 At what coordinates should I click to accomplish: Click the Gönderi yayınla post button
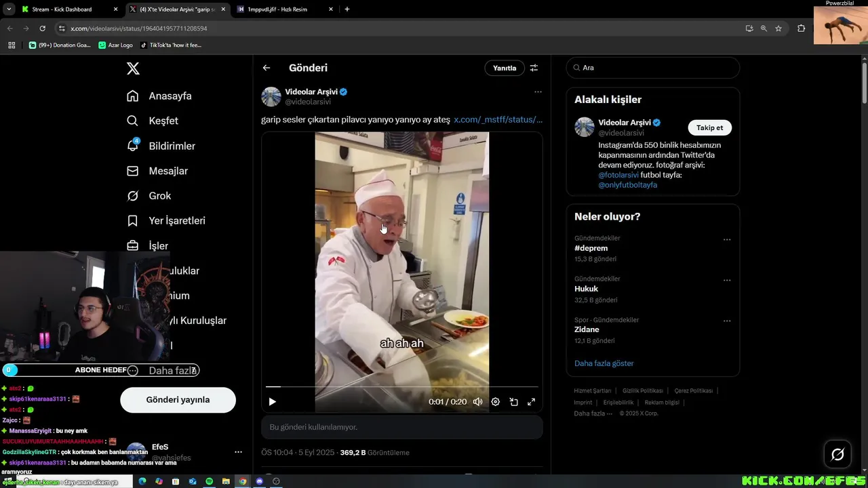[178, 400]
